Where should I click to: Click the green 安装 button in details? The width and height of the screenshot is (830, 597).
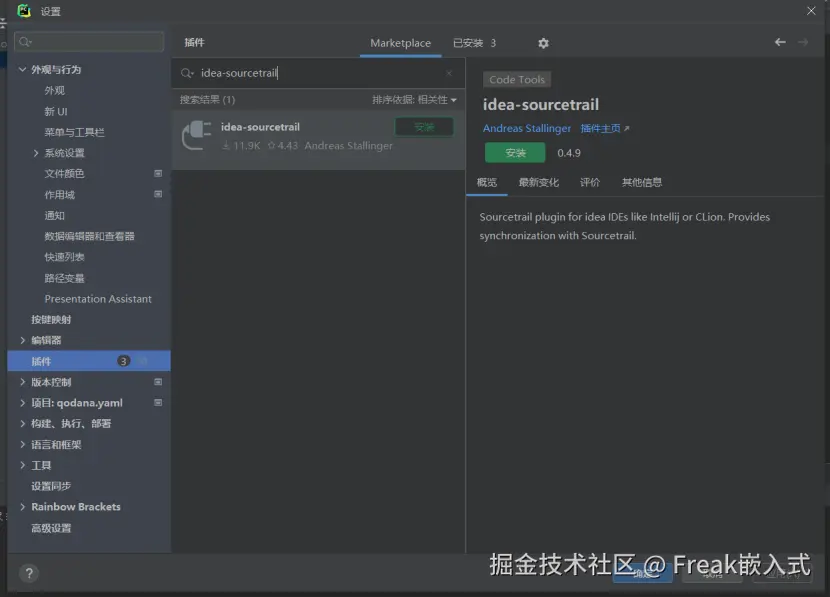[515, 153]
